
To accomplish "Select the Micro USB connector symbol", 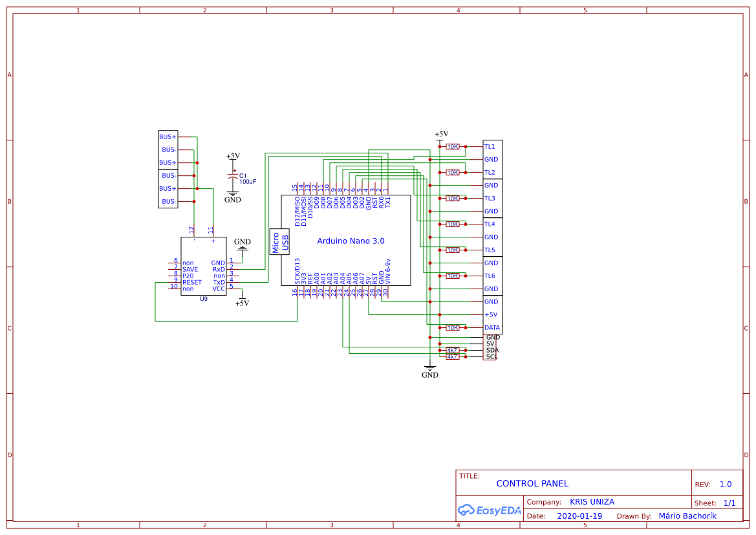I will (279, 241).
